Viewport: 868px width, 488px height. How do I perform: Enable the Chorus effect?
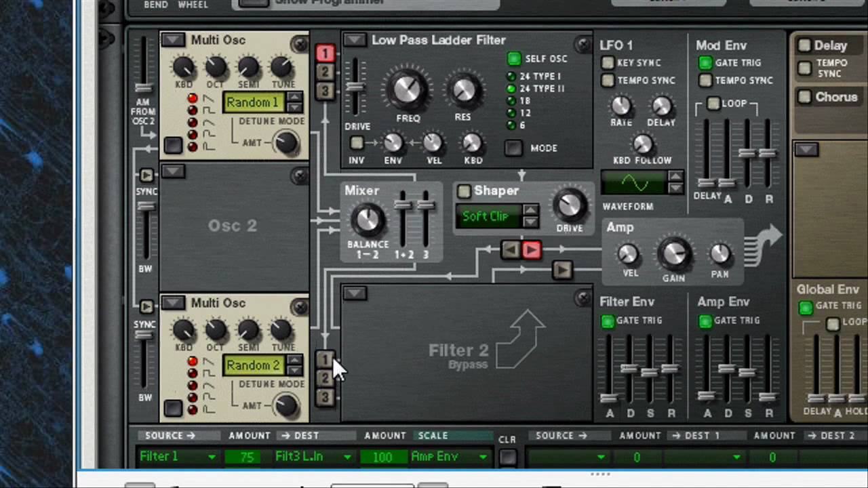[x=804, y=97]
